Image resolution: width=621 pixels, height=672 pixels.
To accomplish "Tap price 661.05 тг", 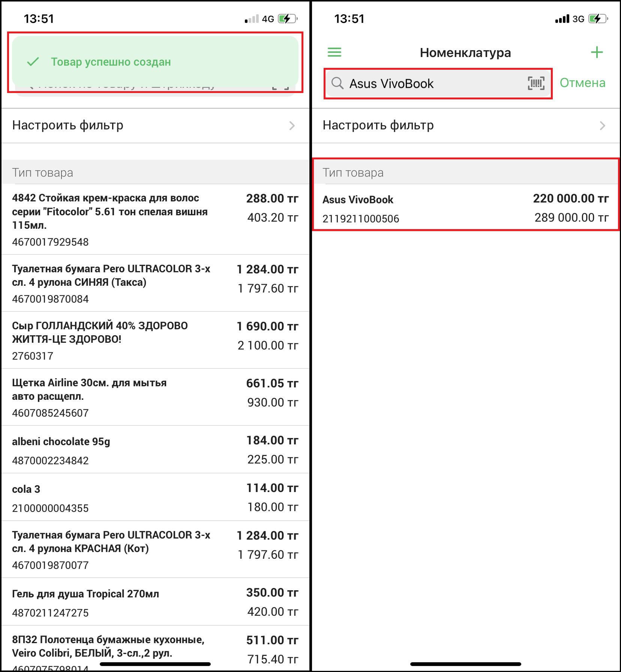I will point(272,383).
